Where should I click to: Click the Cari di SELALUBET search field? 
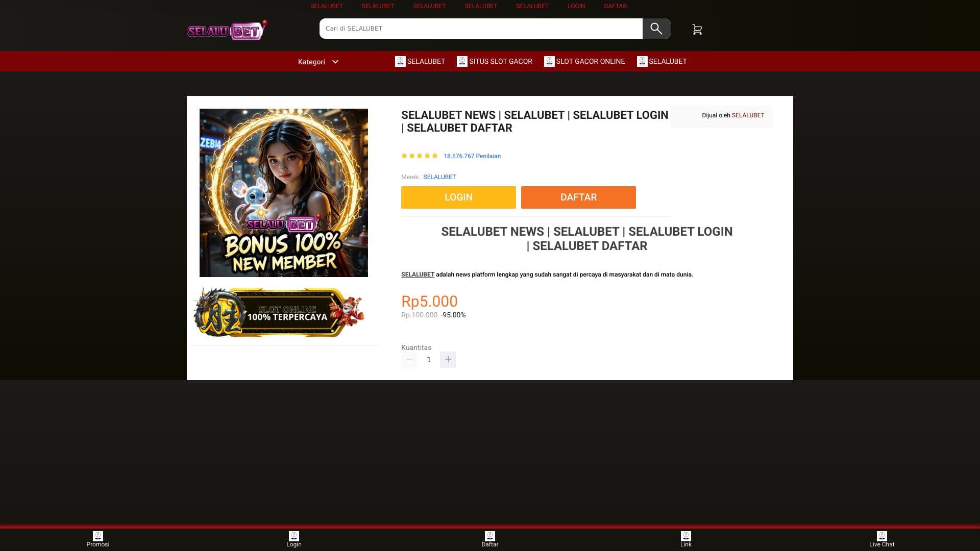[x=480, y=29]
